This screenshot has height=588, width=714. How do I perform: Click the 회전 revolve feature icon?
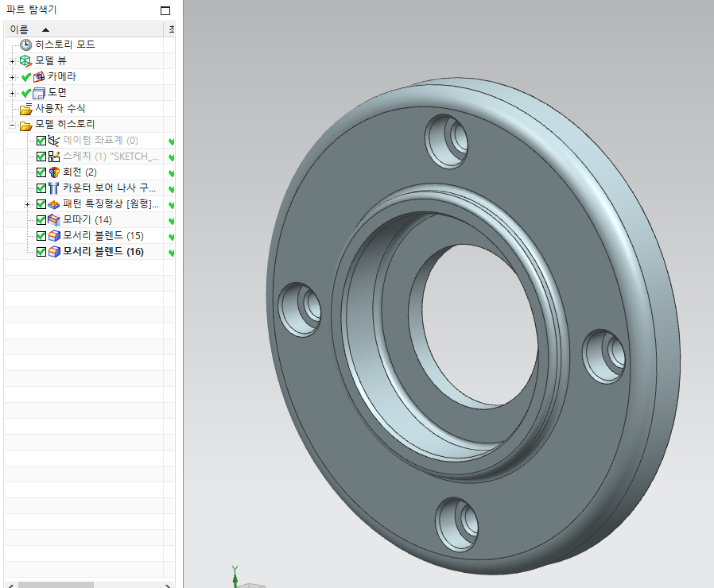[54, 172]
